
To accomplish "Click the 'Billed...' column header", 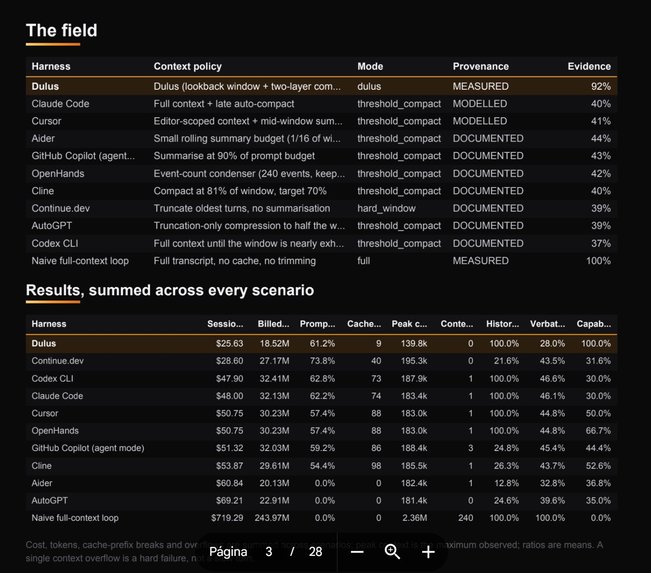I will [x=273, y=324].
